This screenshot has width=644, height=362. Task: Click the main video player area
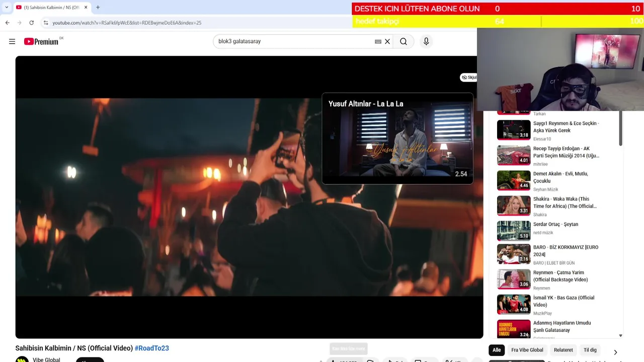click(249, 197)
